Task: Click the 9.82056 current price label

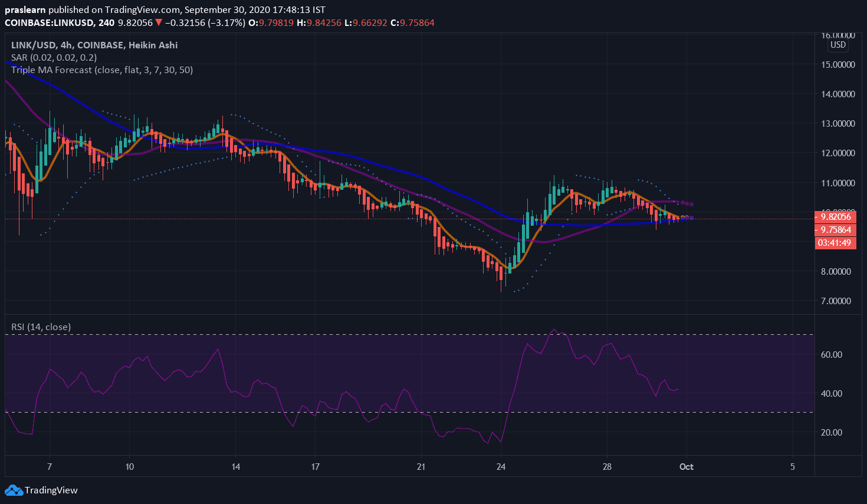Action: (x=835, y=217)
